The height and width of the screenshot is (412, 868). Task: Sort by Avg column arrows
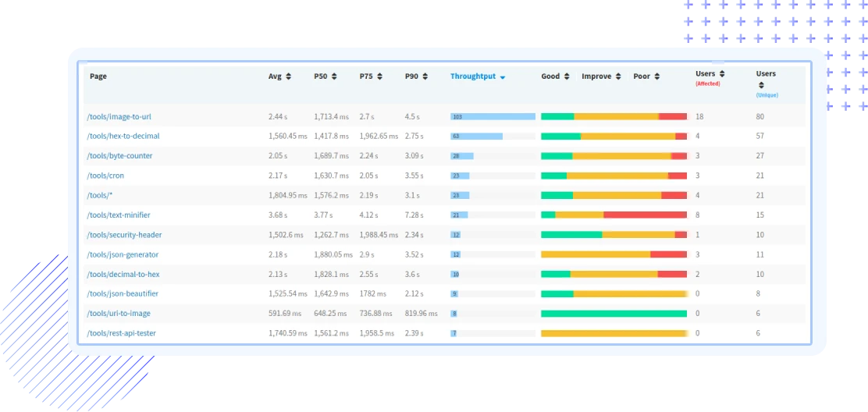(288, 77)
